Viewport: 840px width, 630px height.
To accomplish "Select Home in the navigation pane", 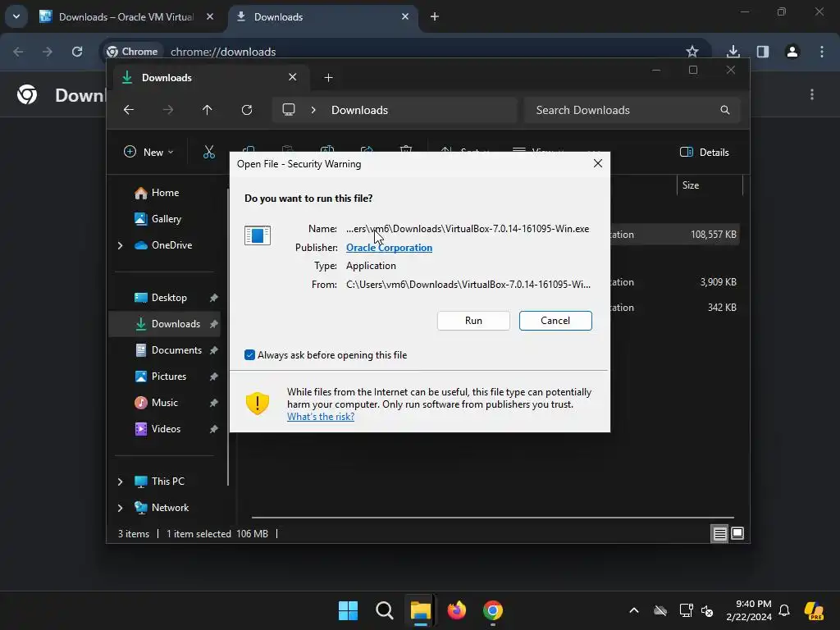I will [x=165, y=192].
